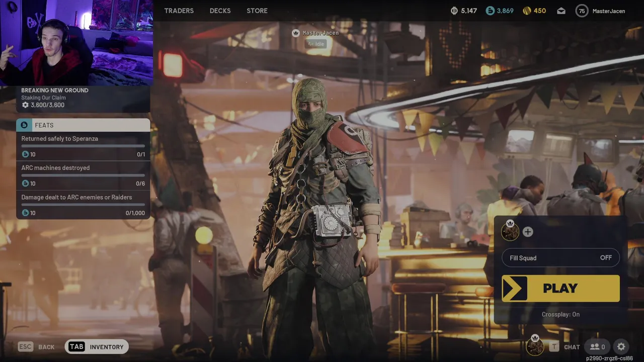The image size is (644, 362).
Task: Open the Decks menu
Action: (220, 11)
